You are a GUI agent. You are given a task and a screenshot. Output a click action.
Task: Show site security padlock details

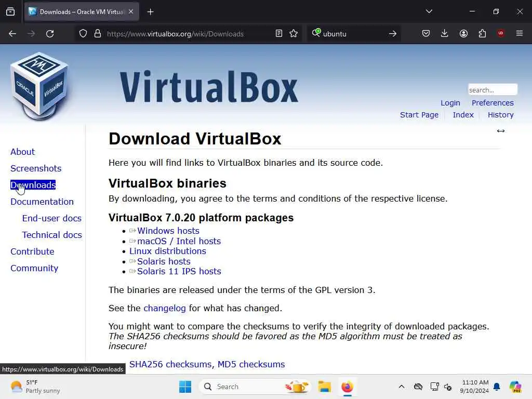(98, 34)
